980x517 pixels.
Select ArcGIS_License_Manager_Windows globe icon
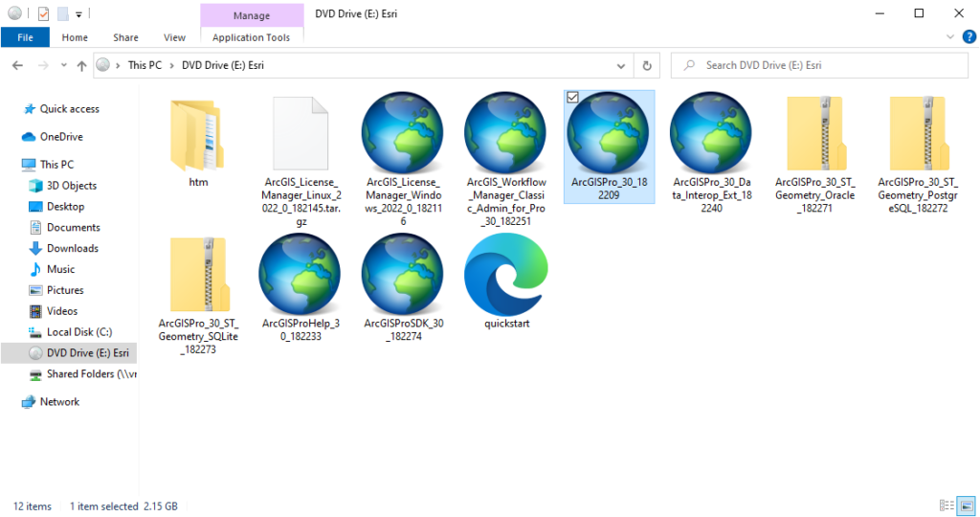[x=403, y=132]
